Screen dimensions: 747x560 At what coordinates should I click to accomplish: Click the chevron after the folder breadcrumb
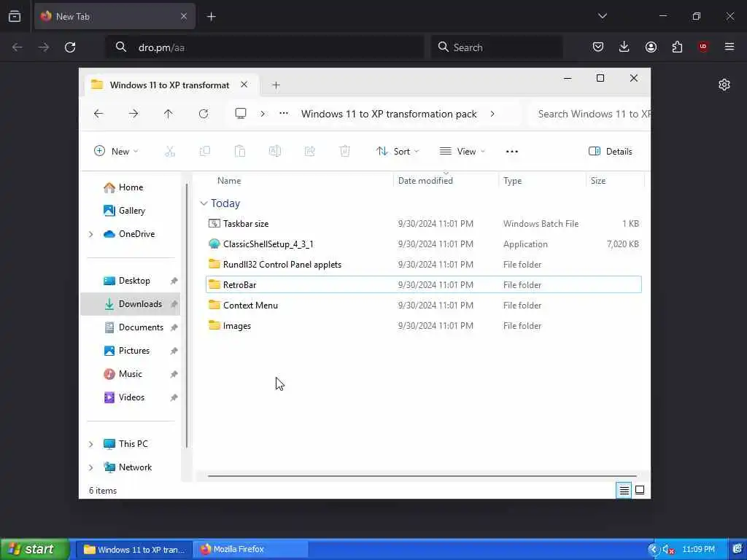click(x=492, y=114)
